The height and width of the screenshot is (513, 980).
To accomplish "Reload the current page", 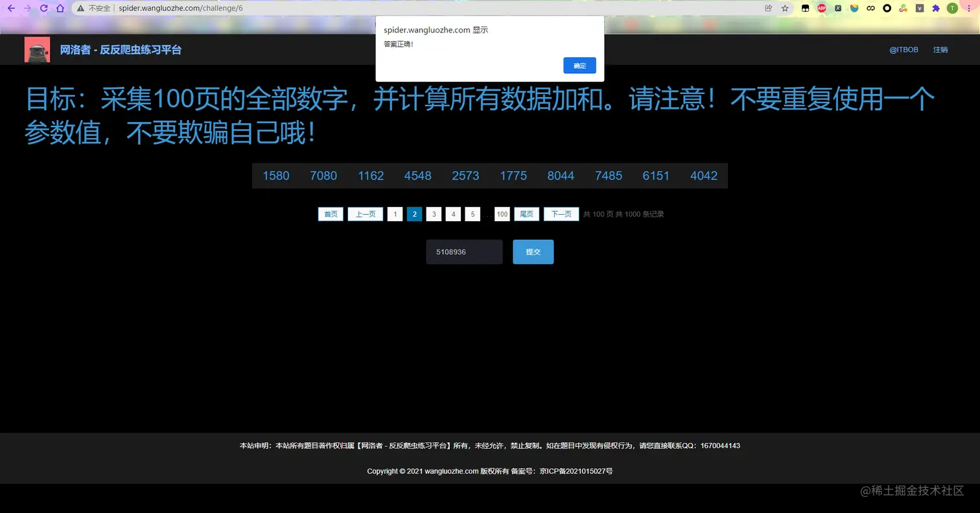I will tap(43, 8).
